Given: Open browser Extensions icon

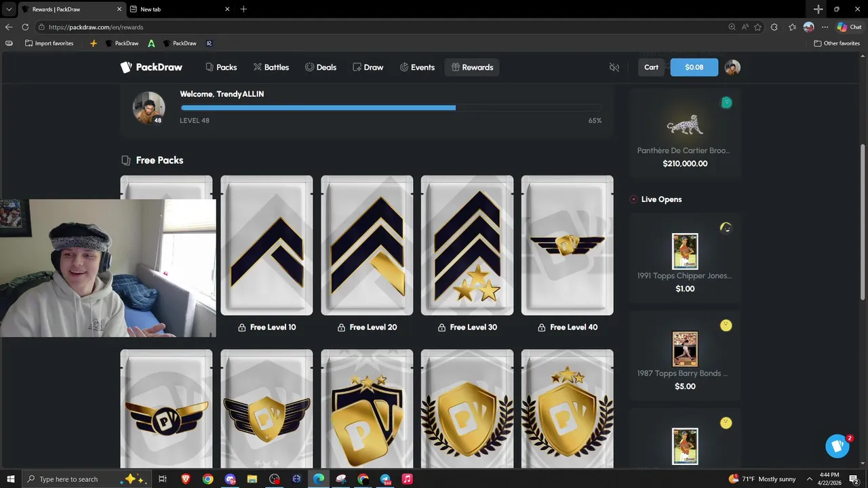Looking at the screenshot, I should 774,27.
